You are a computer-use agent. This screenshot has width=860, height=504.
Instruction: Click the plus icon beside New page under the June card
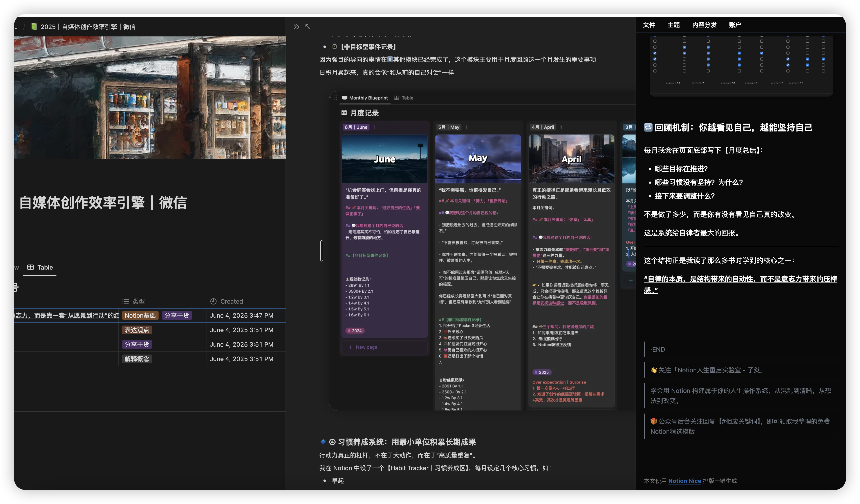click(x=350, y=347)
